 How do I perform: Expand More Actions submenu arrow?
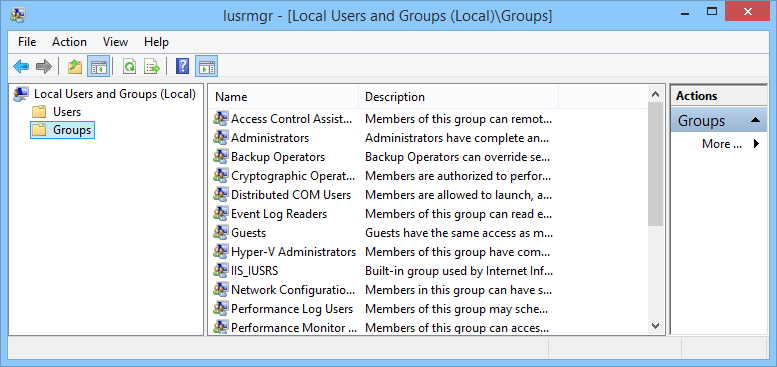point(756,144)
